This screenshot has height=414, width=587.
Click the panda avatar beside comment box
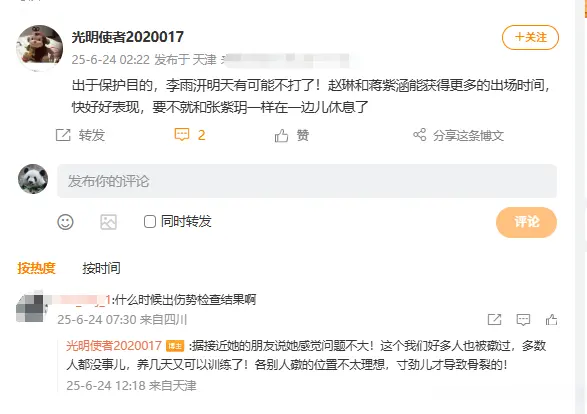coord(33,179)
